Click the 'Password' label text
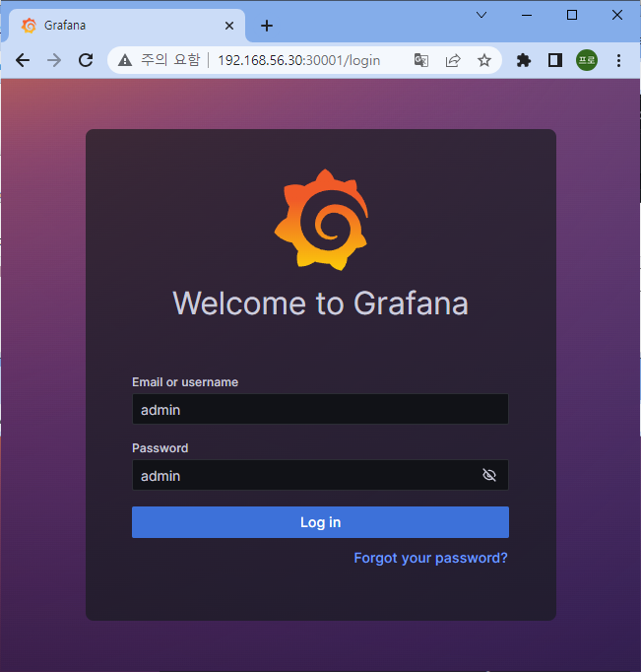Viewport: 641px width, 672px height. click(160, 448)
